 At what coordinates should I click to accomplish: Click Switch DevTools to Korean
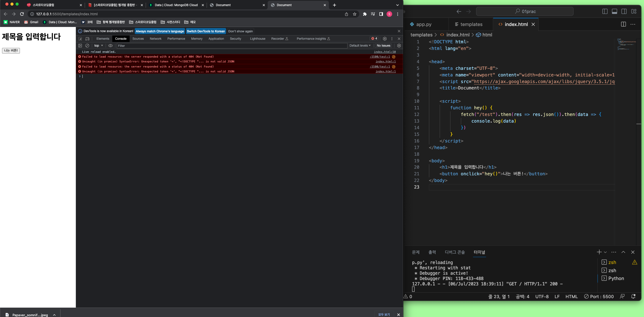pos(206,31)
